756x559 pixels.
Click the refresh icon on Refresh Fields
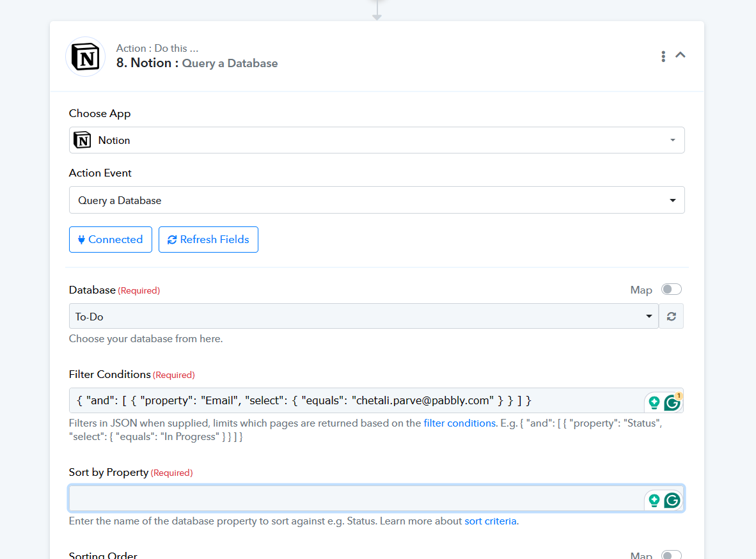click(x=172, y=240)
